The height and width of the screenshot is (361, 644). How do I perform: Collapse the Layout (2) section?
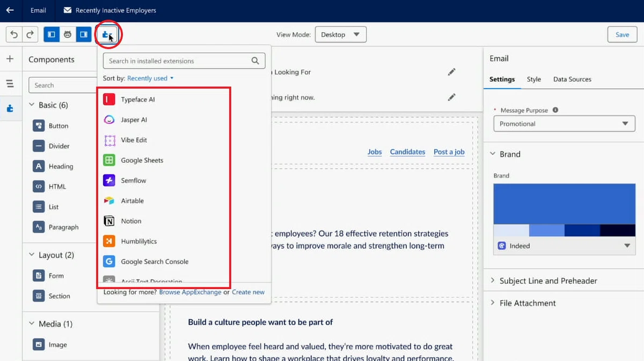pyautogui.click(x=31, y=255)
